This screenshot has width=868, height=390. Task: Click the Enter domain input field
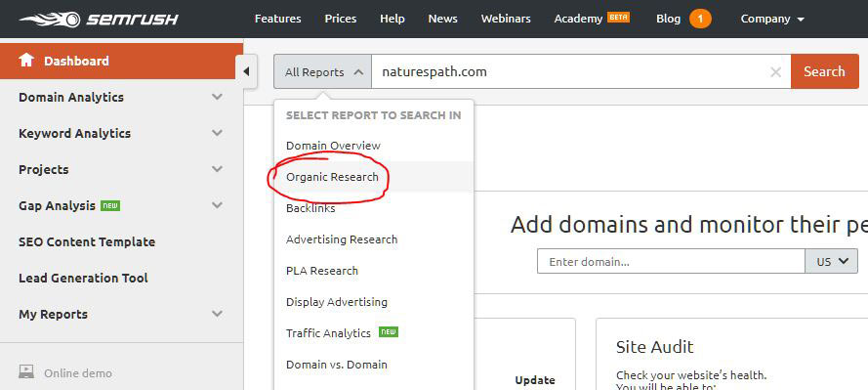point(671,261)
